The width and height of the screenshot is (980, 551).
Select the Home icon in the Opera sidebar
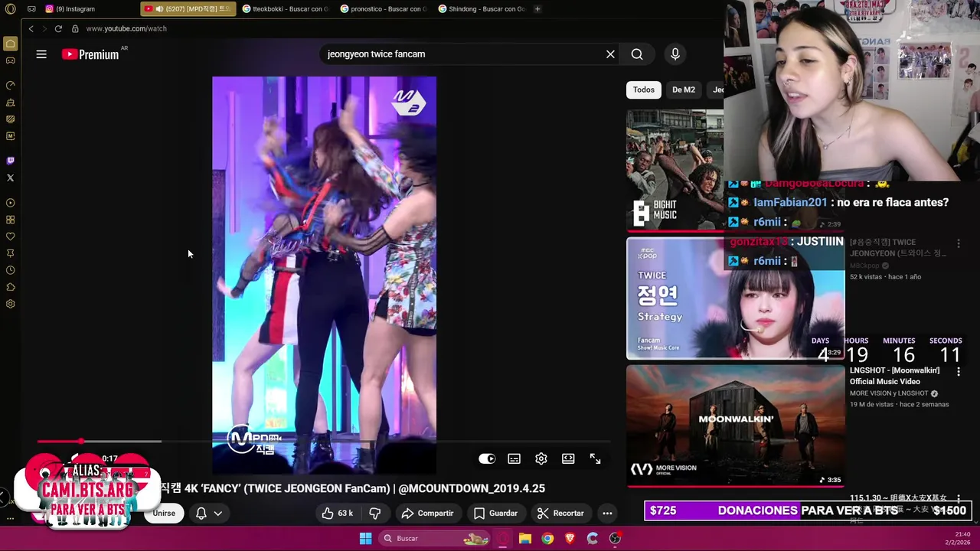10,44
